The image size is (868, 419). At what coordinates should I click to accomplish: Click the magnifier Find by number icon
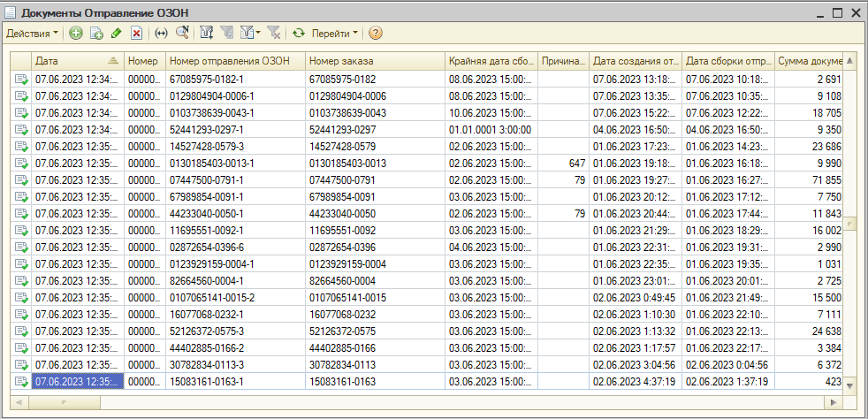182,34
